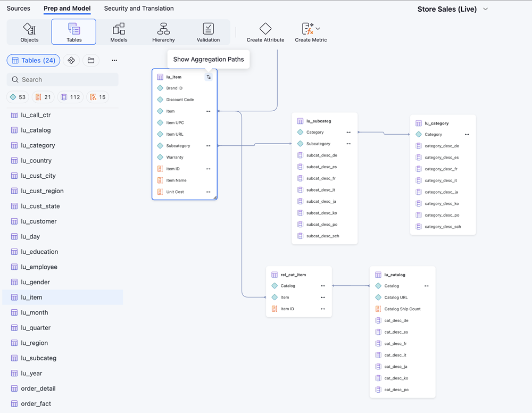This screenshot has height=413, width=532.
Task: Expand the Store Sales (Live) dropdown
Action: [x=486, y=9]
